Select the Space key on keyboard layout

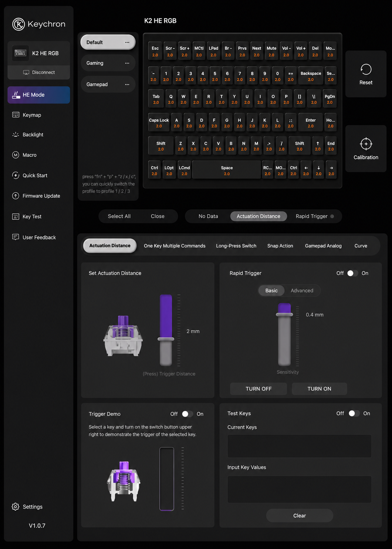tap(227, 170)
